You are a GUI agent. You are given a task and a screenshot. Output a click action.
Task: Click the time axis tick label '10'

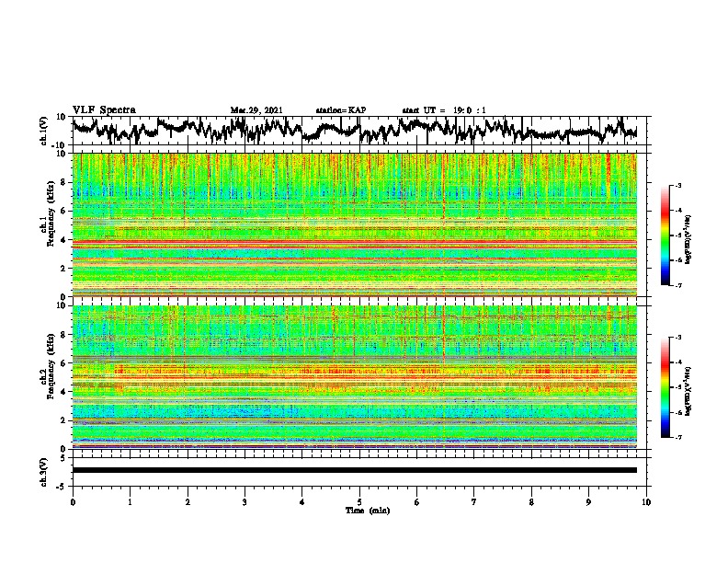646,502
